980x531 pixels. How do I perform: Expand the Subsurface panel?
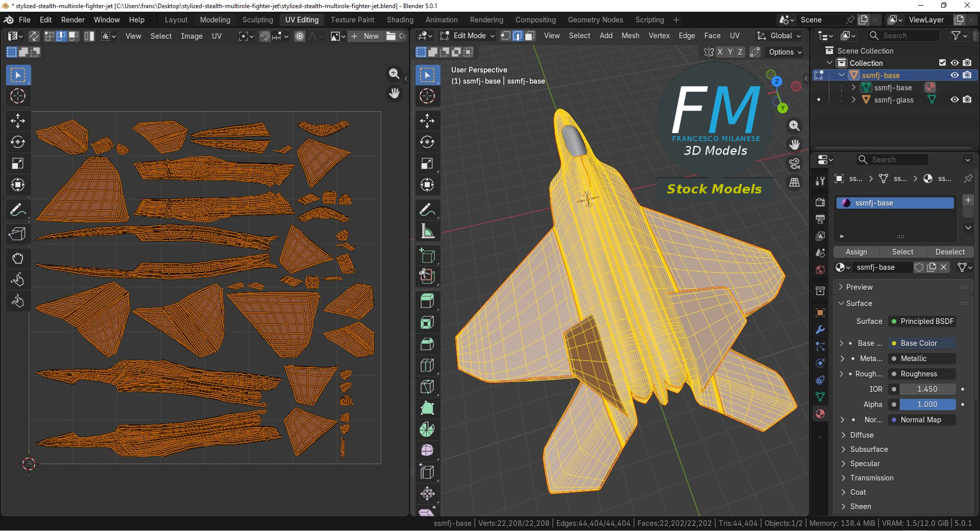click(869, 449)
